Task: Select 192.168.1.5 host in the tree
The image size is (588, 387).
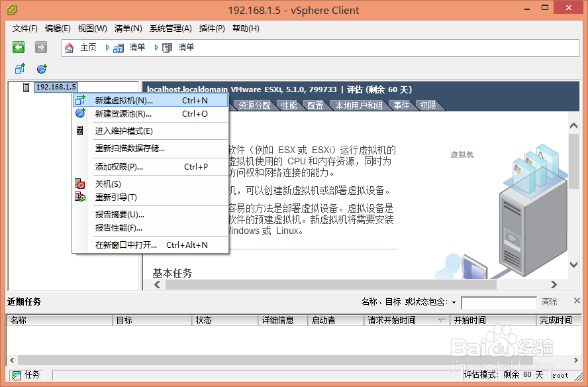Action: coord(56,87)
